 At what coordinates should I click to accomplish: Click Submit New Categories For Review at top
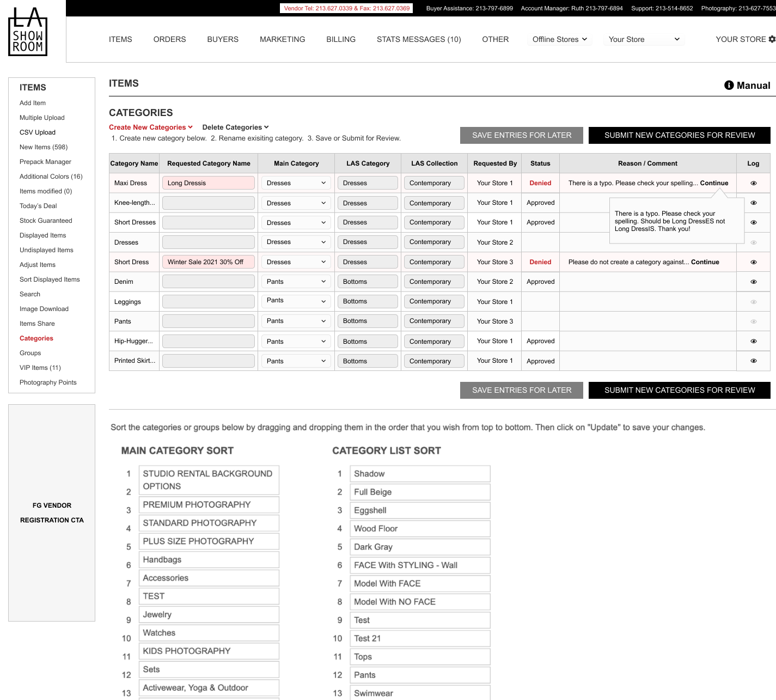[x=679, y=135]
